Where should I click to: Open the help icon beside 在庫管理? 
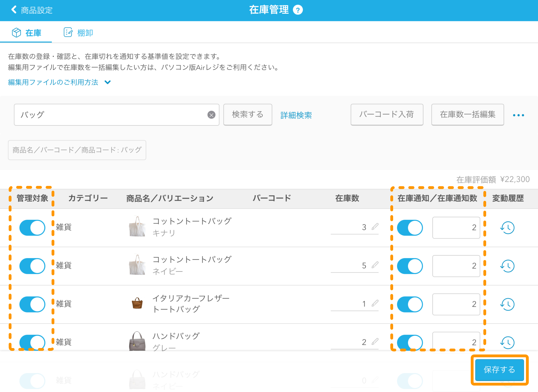click(x=298, y=10)
